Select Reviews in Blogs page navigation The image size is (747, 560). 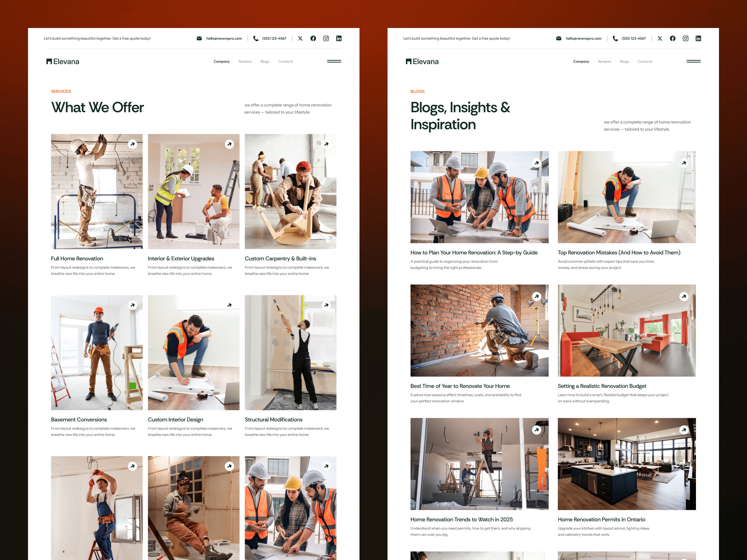pos(604,61)
